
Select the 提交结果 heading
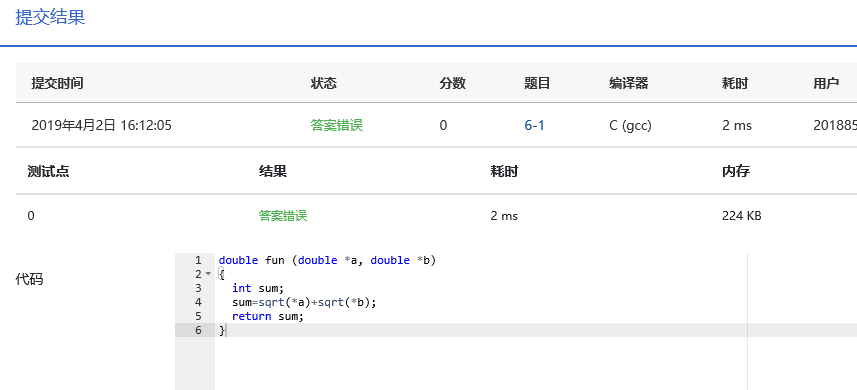[x=50, y=17]
